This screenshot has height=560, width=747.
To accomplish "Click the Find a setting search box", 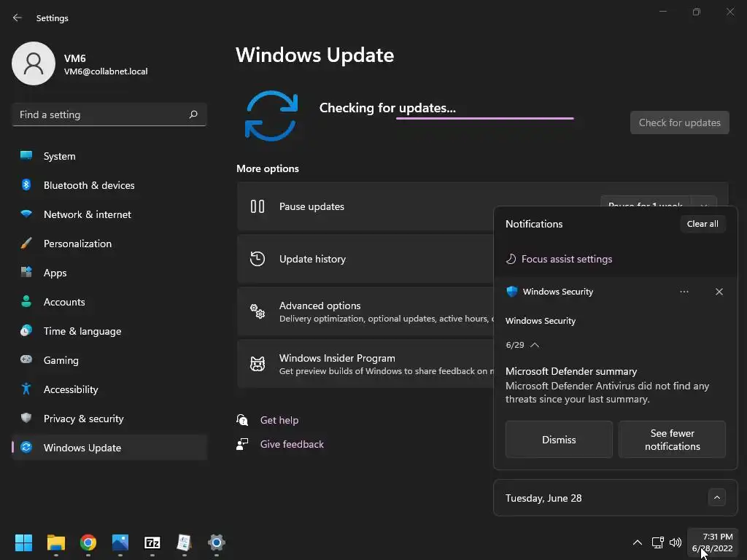I will coord(109,114).
